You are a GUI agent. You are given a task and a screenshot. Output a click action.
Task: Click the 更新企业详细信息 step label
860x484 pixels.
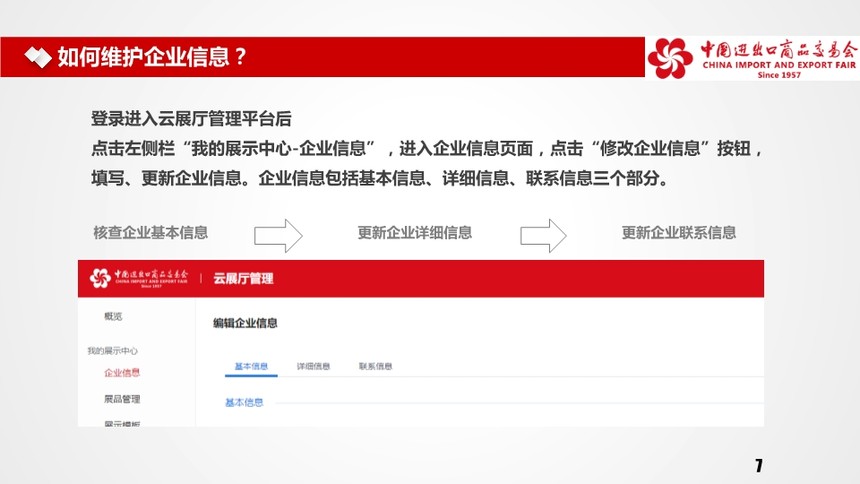pos(415,233)
